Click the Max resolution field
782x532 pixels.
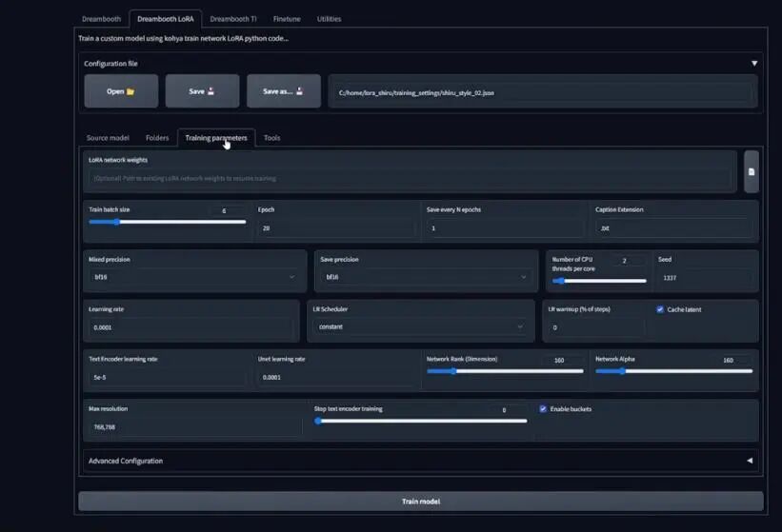click(195, 427)
